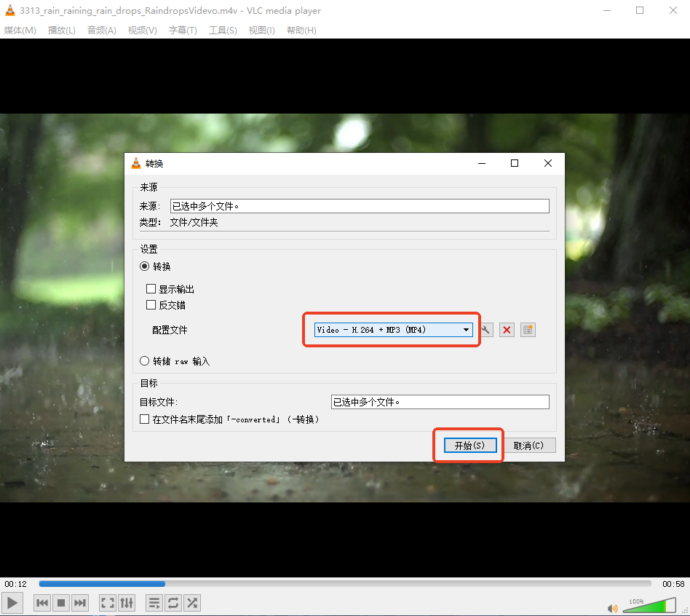Viewport: 690px width, 616px height.
Task: Show the playlist icon
Action: (154, 602)
